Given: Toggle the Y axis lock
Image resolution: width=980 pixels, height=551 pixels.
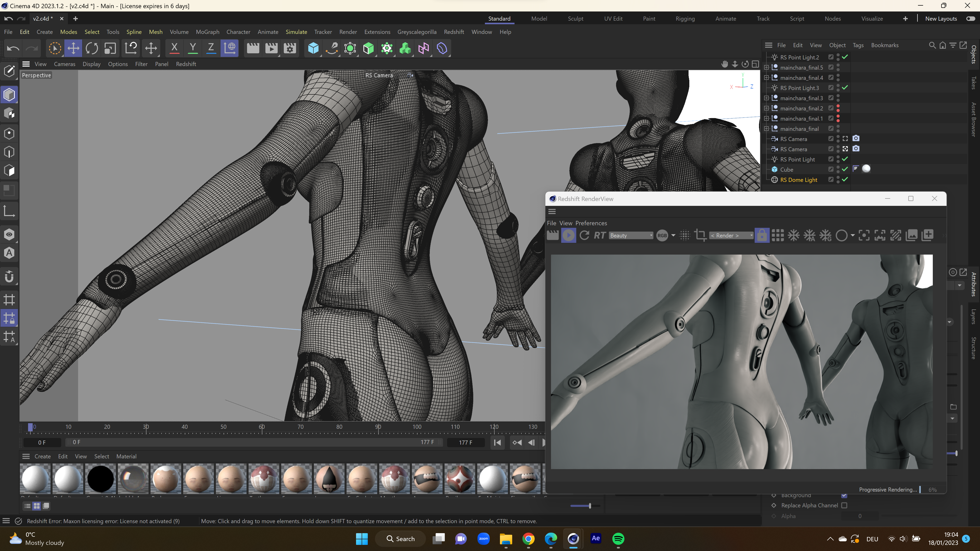Looking at the screenshot, I should (x=193, y=48).
